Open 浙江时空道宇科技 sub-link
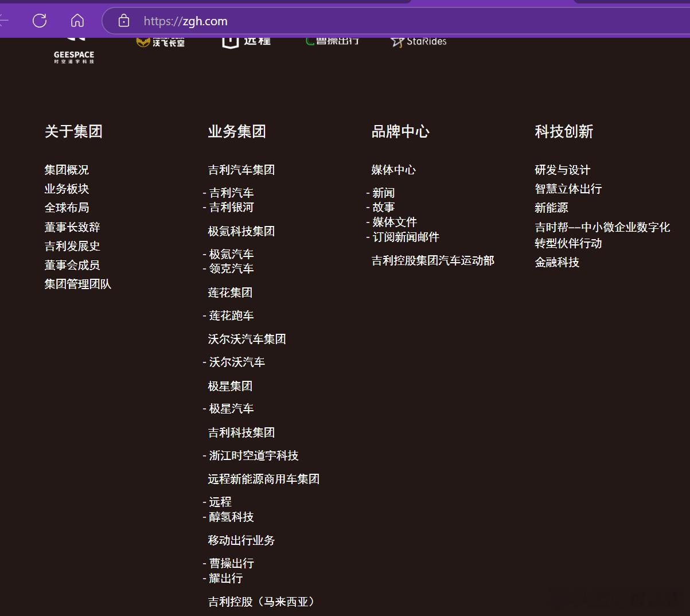The image size is (690, 616). (x=254, y=455)
